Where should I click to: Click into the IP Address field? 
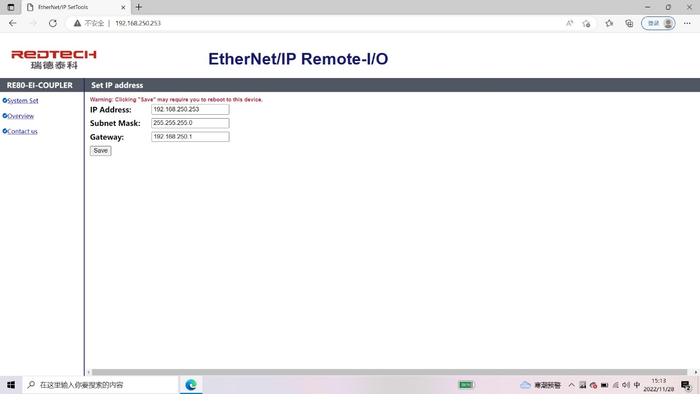(190, 109)
